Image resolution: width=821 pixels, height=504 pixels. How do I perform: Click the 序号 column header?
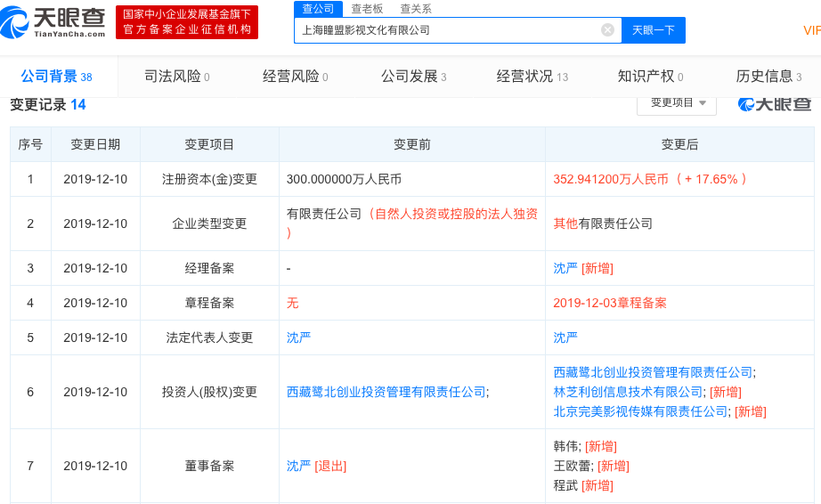pyautogui.click(x=30, y=144)
